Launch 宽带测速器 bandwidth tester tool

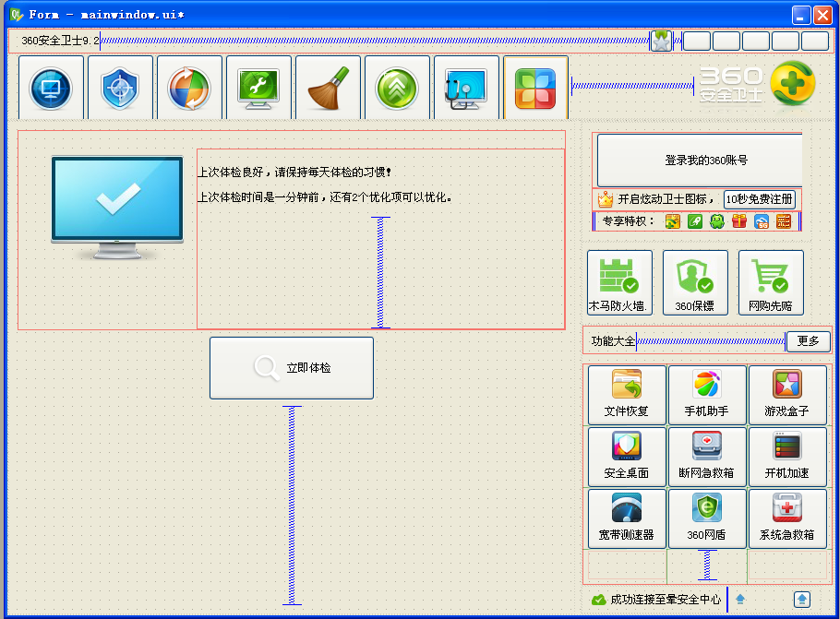coord(627,518)
